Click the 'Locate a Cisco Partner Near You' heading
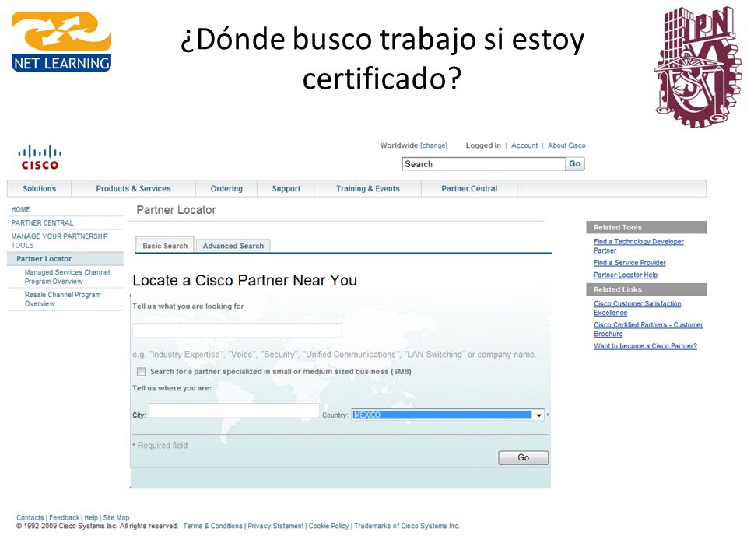The height and width of the screenshot is (560, 747). coord(245,281)
